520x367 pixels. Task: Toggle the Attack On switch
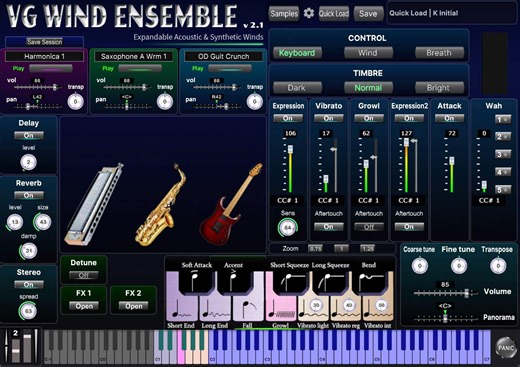449,118
